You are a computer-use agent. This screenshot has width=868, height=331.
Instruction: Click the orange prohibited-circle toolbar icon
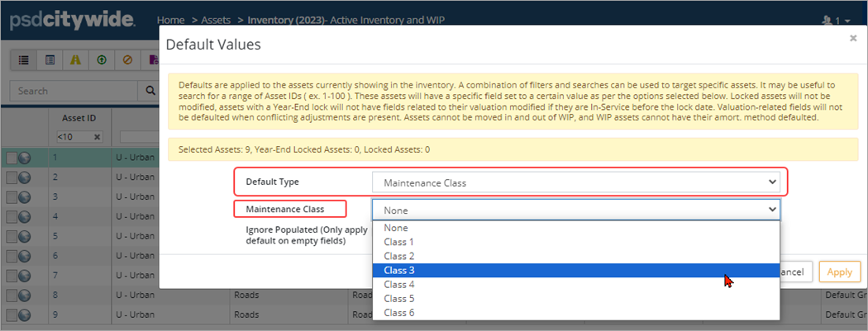(x=126, y=60)
